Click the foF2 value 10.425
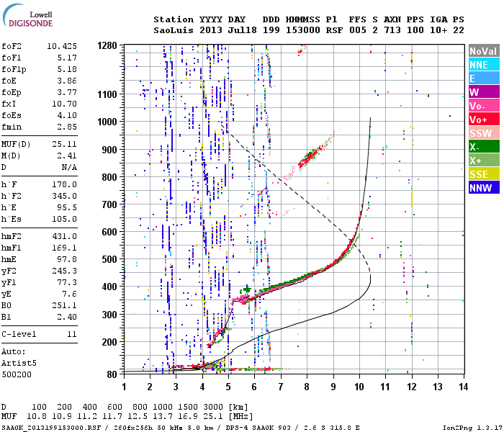Viewport: 504px width, 432px height. pos(62,46)
